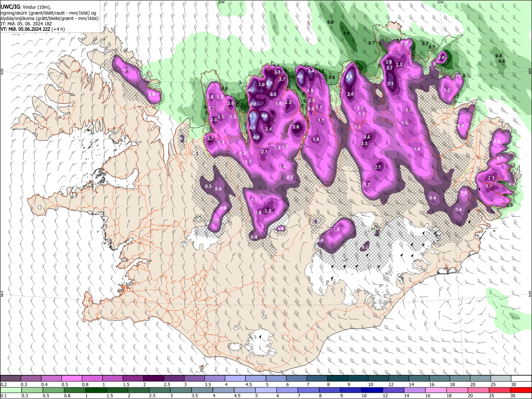
Task: Click the 2.4 snowfall value on the map
Action: 268,129
